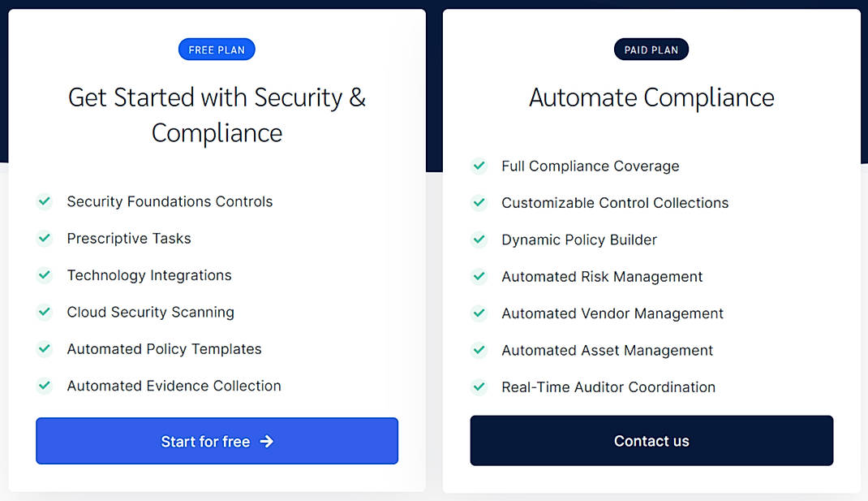This screenshot has width=868, height=501.
Task: Click the checkmark beside Security Foundations Controls
Action: [45, 201]
